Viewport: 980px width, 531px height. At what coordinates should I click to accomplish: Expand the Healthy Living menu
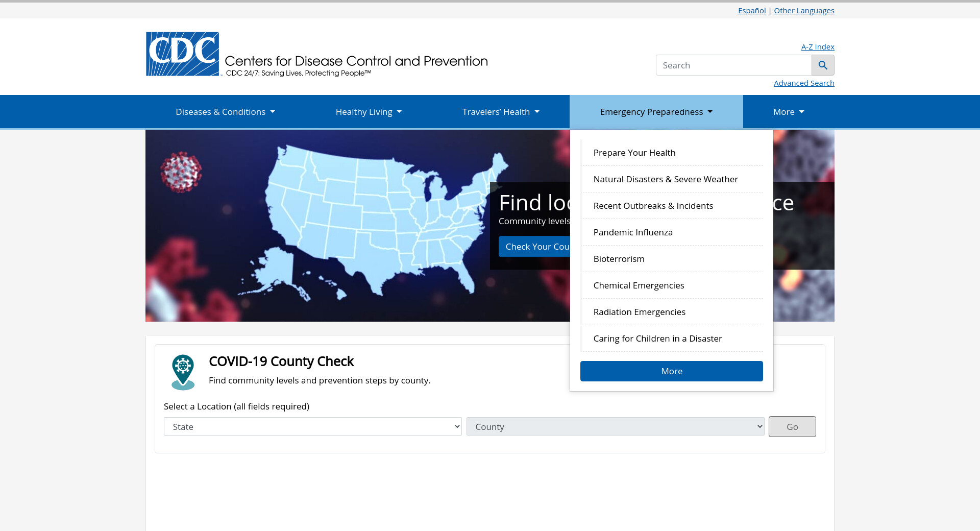click(x=368, y=112)
